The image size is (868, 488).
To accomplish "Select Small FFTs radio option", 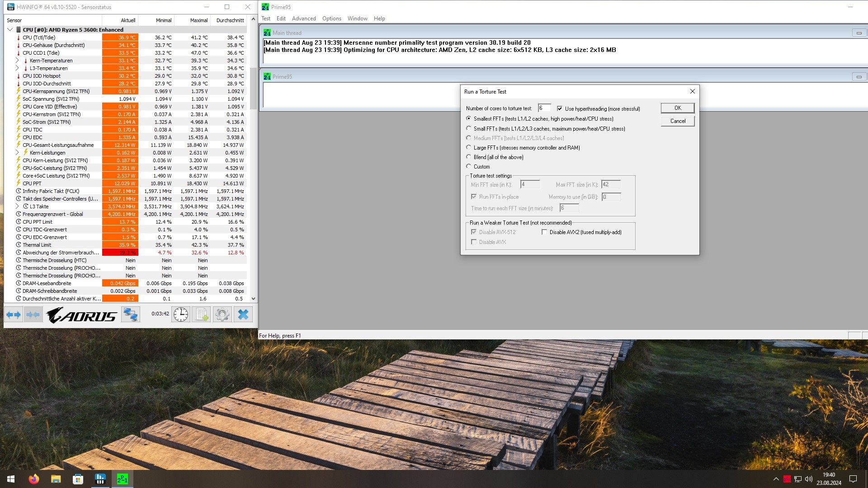I will 469,128.
